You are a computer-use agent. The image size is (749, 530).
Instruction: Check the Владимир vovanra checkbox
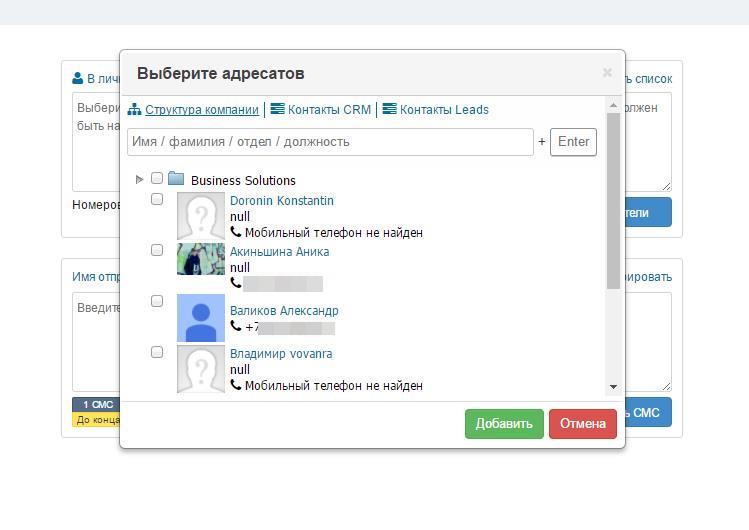pyautogui.click(x=157, y=352)
